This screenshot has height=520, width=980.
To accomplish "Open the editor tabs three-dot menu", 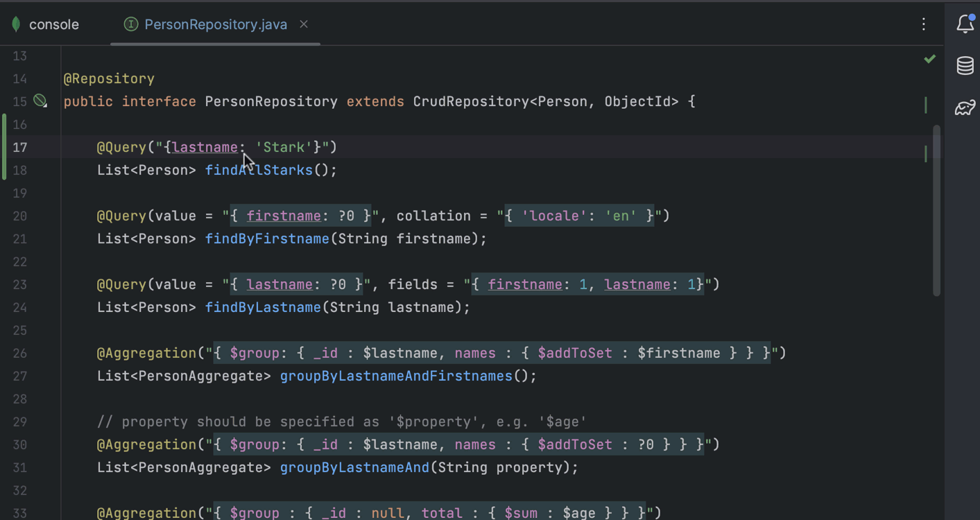I will [924, 24].
